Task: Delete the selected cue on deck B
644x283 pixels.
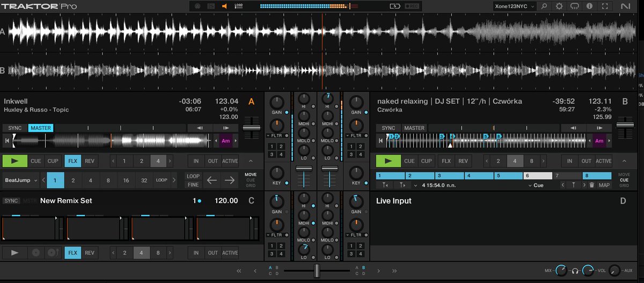Action: [x=592, y=185]
